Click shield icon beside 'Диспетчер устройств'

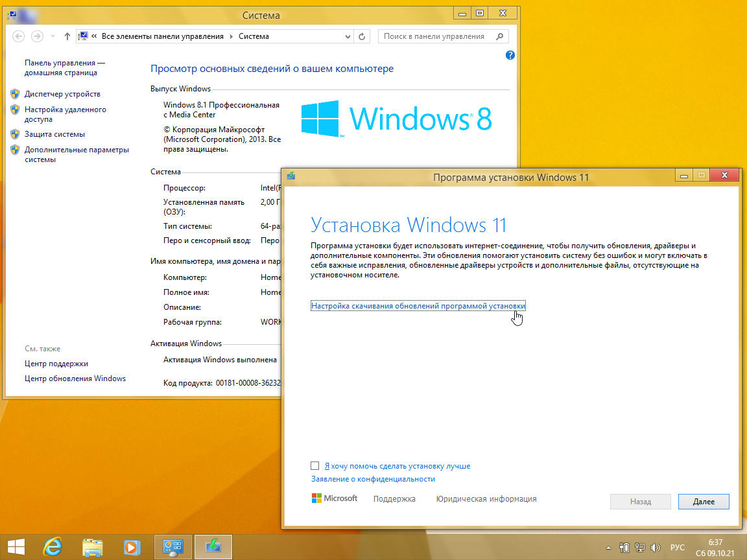pos(16,94)
